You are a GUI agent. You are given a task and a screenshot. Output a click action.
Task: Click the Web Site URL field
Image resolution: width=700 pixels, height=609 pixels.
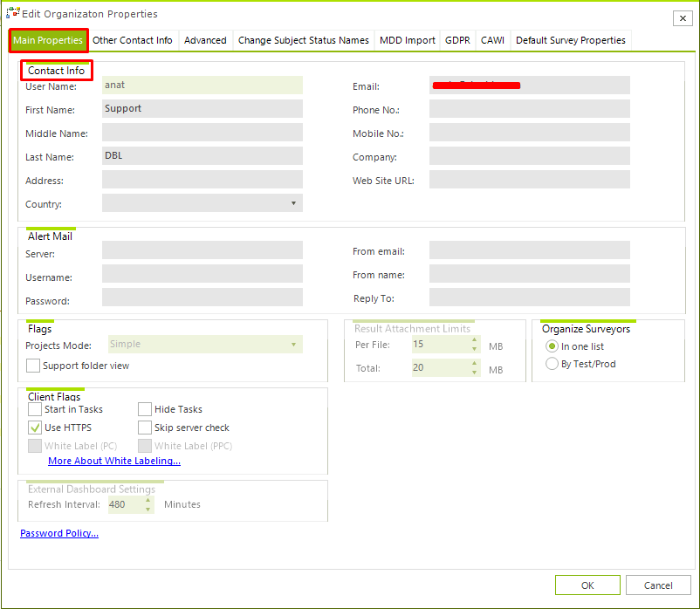(x=530, y=180)
